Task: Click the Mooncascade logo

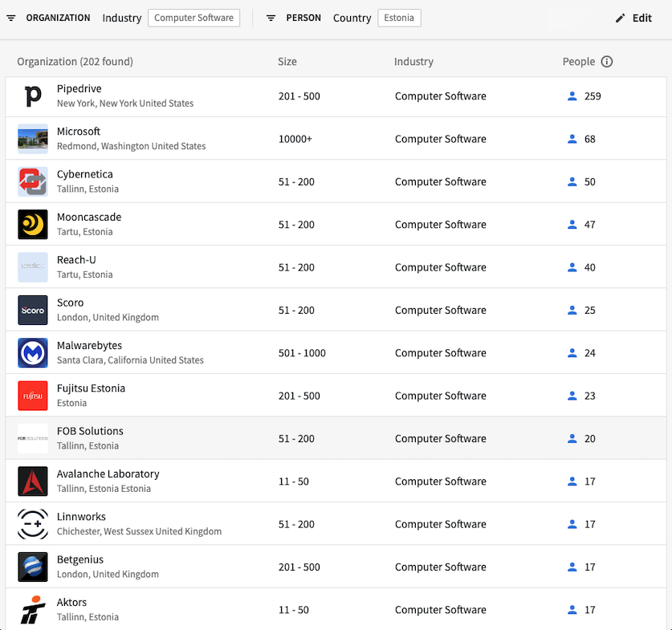Action: point(31,224)
